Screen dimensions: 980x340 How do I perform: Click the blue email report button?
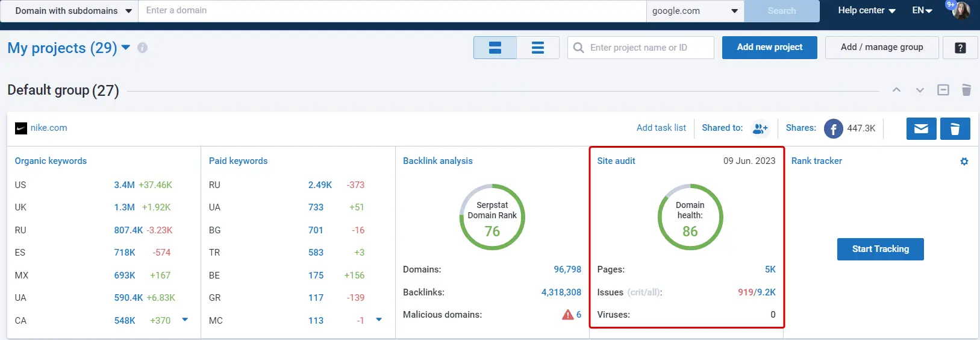tap(921, 128)
